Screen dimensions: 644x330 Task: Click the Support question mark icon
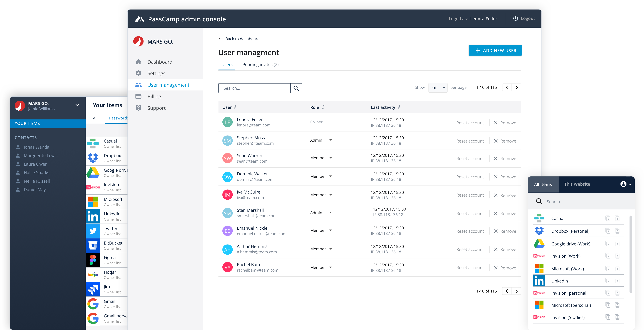[138, 108]
